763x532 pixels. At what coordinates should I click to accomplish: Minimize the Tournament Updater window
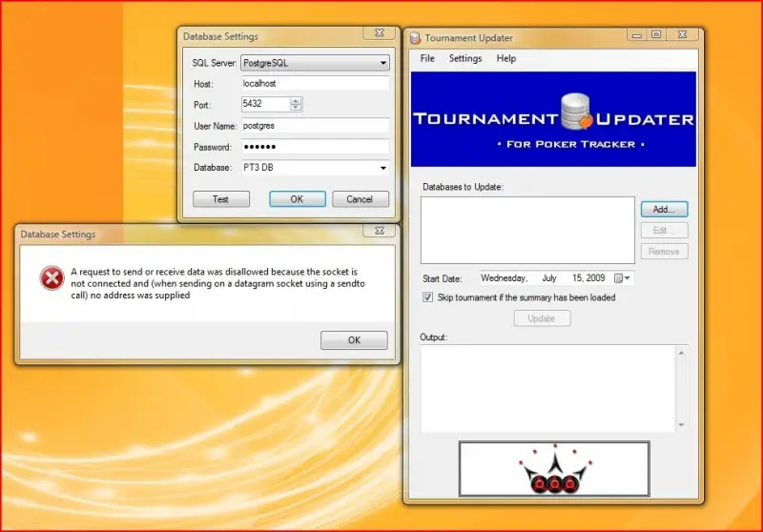(636, 34)
